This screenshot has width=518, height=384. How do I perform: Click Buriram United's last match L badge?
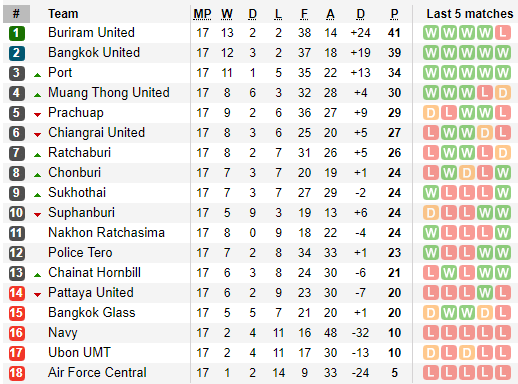(x=503, y=33)
